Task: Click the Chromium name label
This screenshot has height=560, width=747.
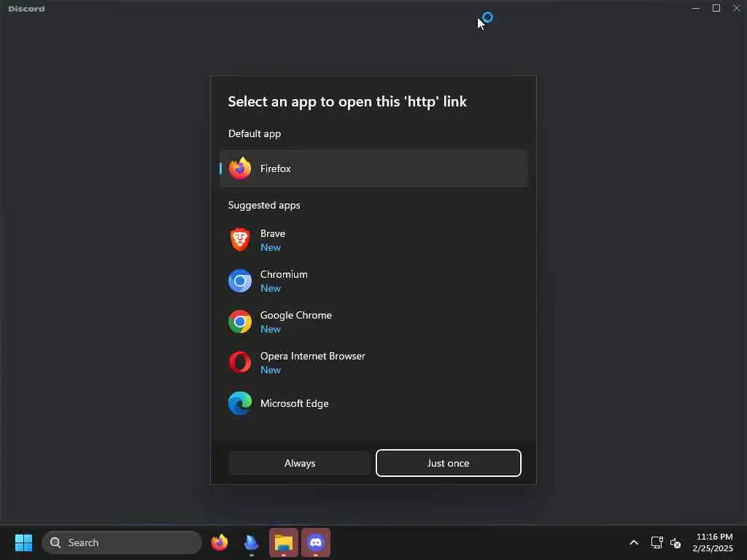Action: coord(284,274)
